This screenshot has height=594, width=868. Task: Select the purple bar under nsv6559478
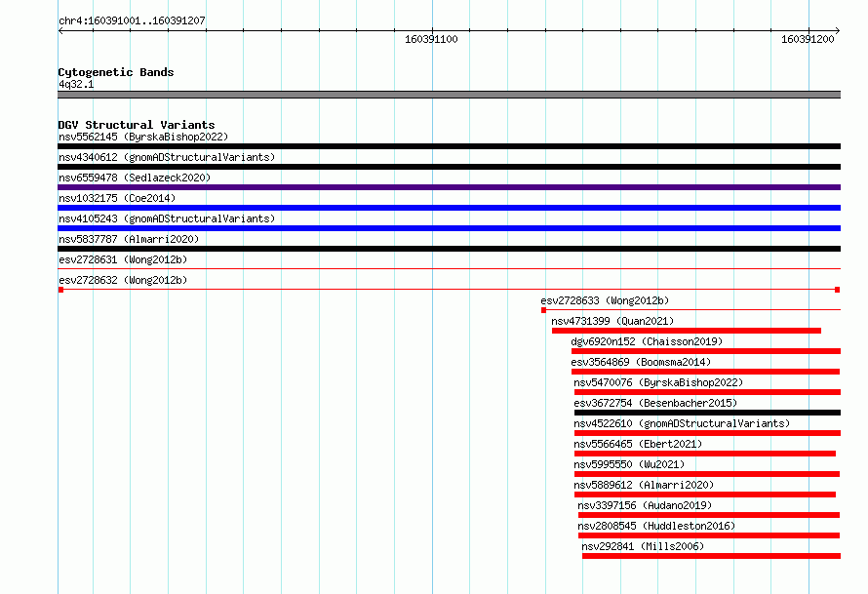(x=449, y=187)
